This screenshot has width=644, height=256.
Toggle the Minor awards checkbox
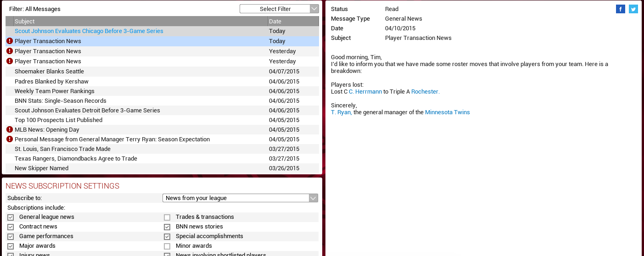click(x=167, y=246)
